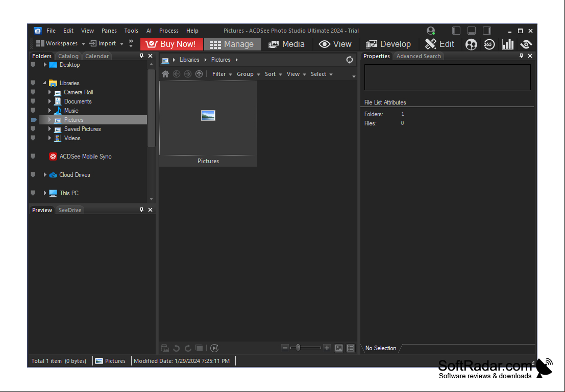Screen dimensions: 565x392
Task: Rotate right using the clockwise arrow icon
Action: tap(188, 348)
